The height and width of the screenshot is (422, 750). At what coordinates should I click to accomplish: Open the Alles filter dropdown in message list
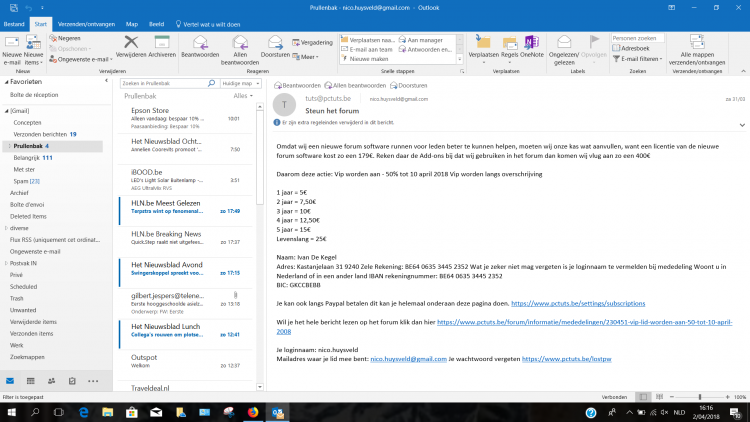(241, 96)
